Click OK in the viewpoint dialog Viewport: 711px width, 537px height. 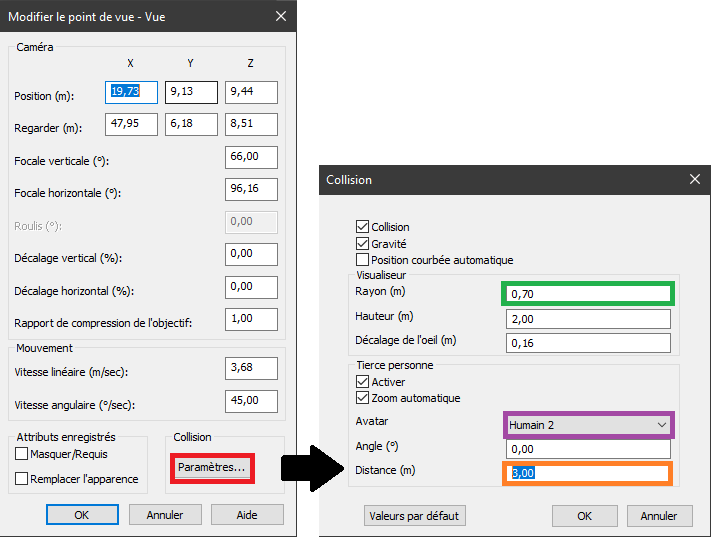84,514
